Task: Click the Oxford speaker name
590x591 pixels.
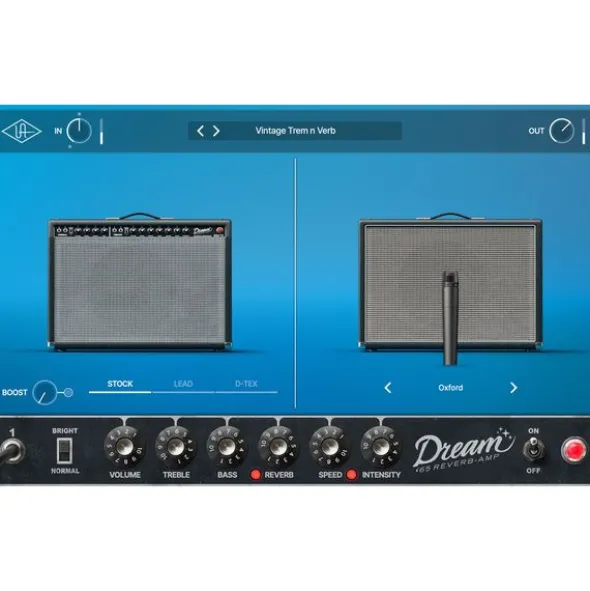Action: [x=451, y=388]
